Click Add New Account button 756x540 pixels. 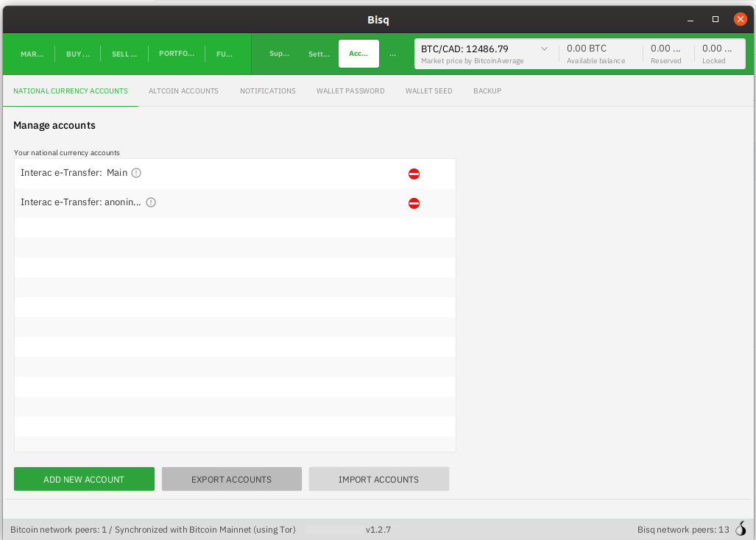(x=84, y=479)
